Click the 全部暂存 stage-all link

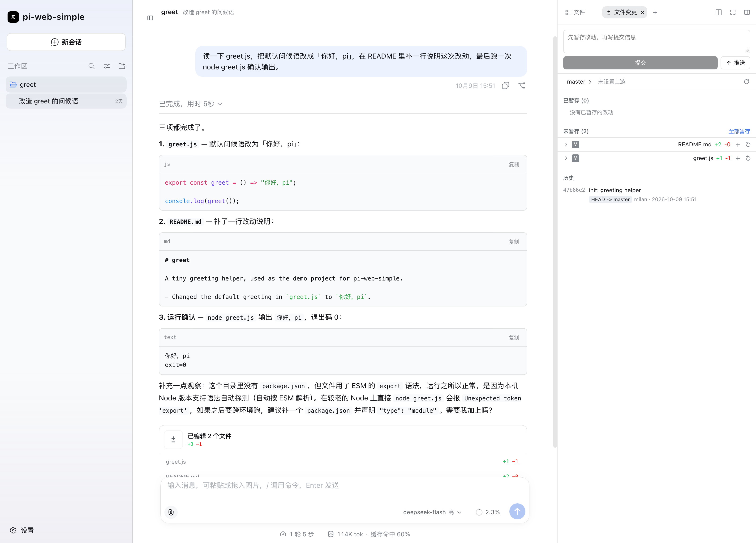coord(739,131)
